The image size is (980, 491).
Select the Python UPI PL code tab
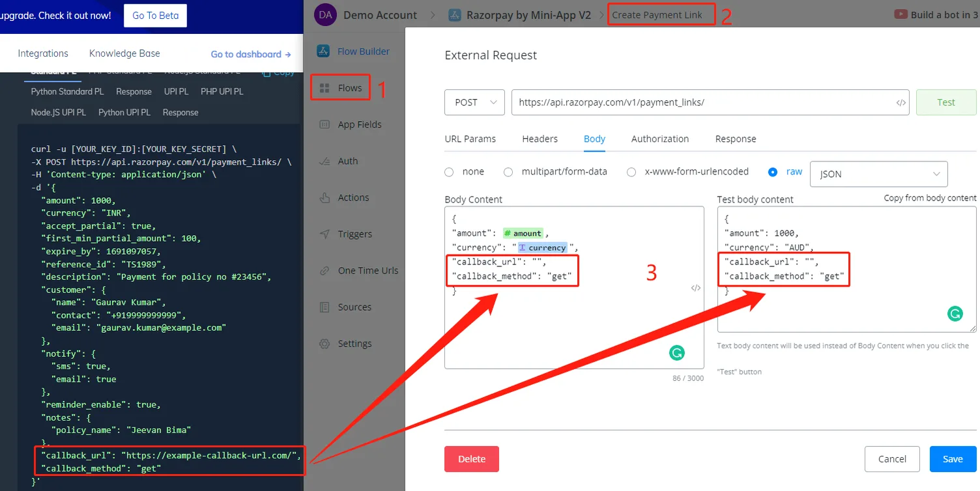[124, 113]
